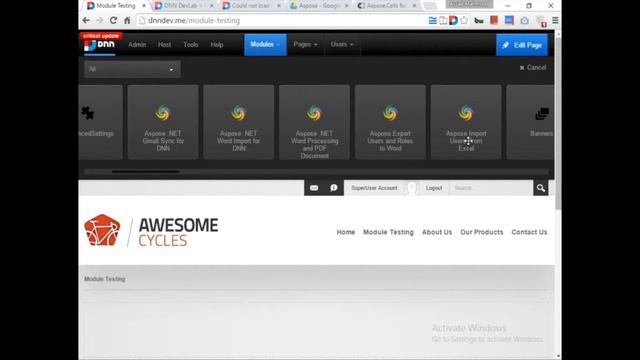This screenshot has height=360, width=640.
Task: Switch to the DNN DevLab browser tab
Action: click(x=184, y=6)
